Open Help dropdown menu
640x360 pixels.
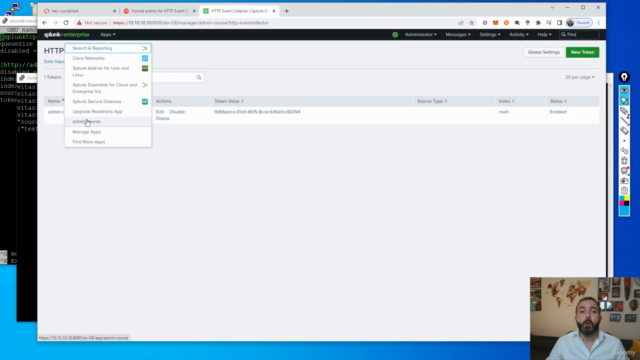click(x=544, y=35)
